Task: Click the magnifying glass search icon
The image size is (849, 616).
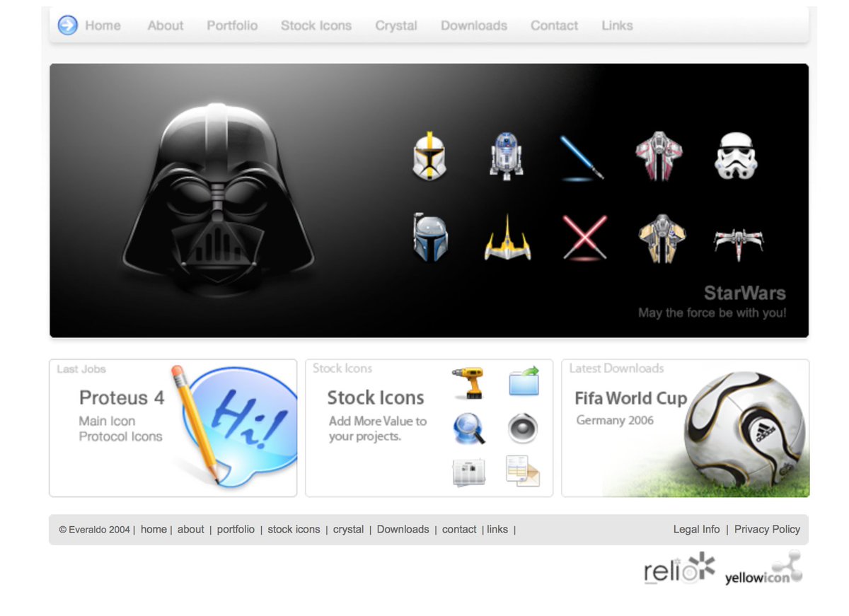Action: click(x=469, y=429)
